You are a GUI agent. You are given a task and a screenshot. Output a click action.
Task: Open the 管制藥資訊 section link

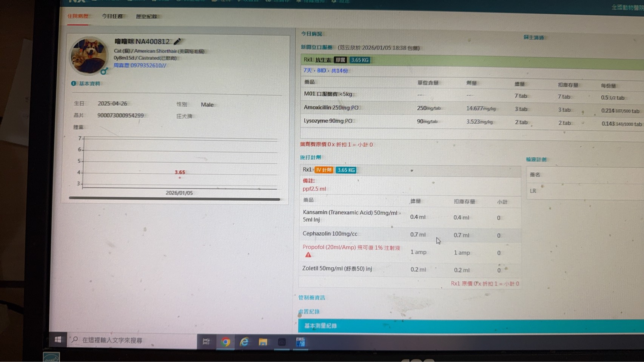(x=311, y=298)
